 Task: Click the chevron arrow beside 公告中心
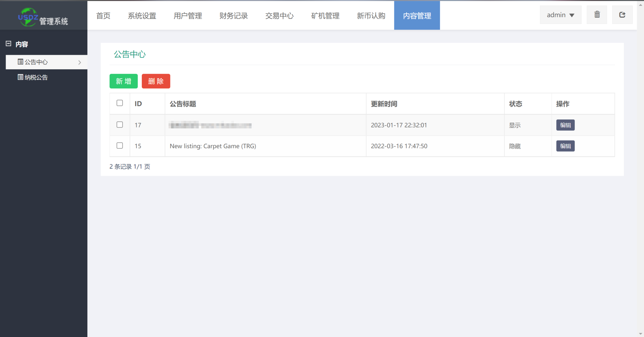click(80, 62)
